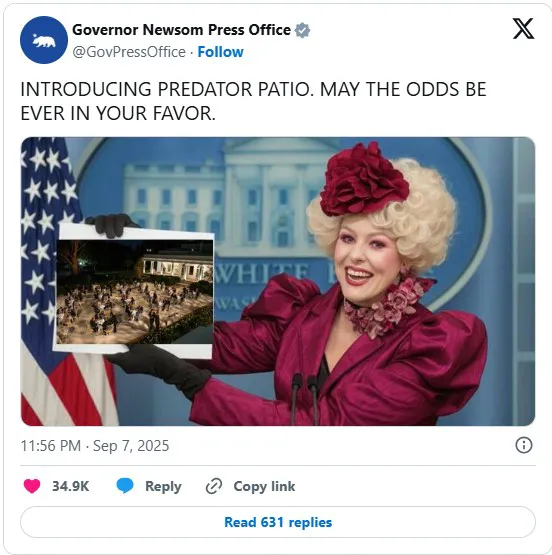552x555 pixels.
Task: Click the held patio photo in image
Action: (x=134, y=292)
